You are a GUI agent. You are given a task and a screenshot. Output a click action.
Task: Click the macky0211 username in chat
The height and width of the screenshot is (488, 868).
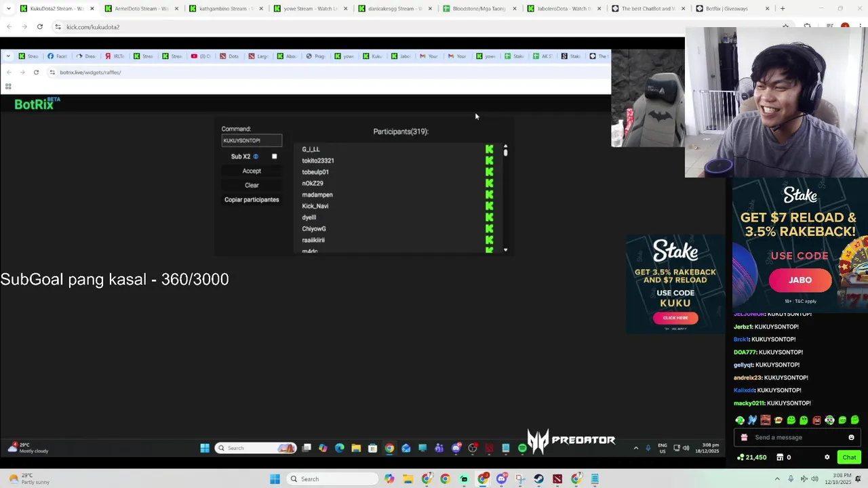[x=749, y=403]
